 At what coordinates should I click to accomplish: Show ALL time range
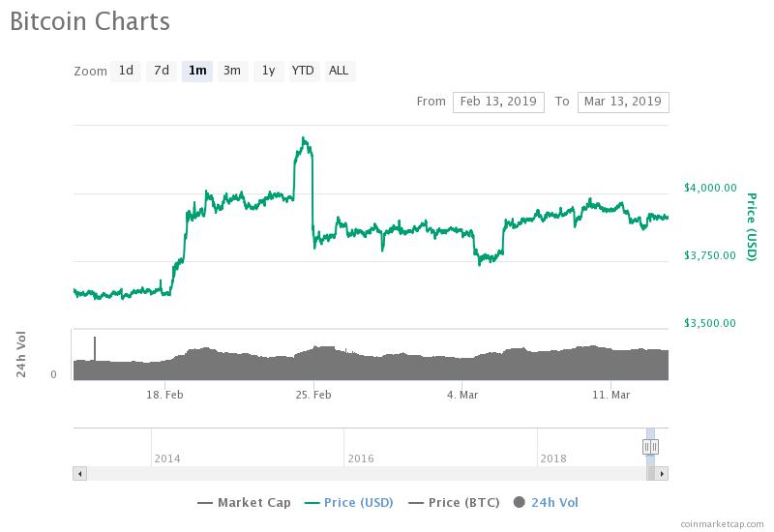tap(339, 71)
